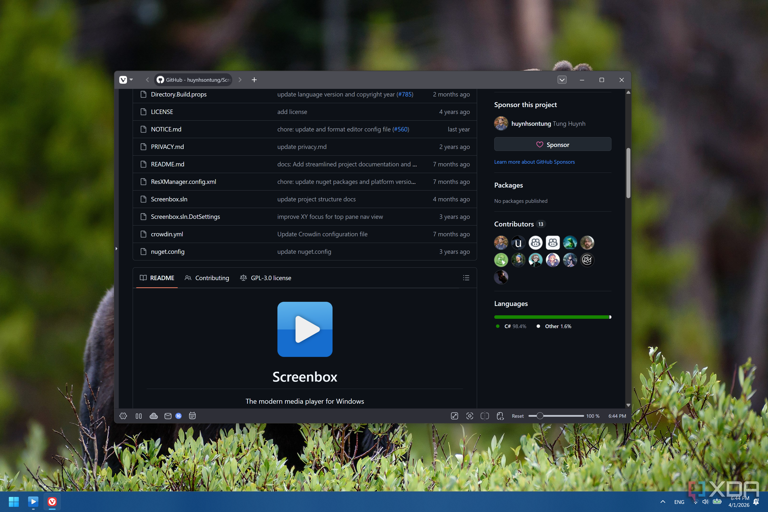Open the mail icon in status bar
Viewport: 768px width, 512px height.
(168, 416)
